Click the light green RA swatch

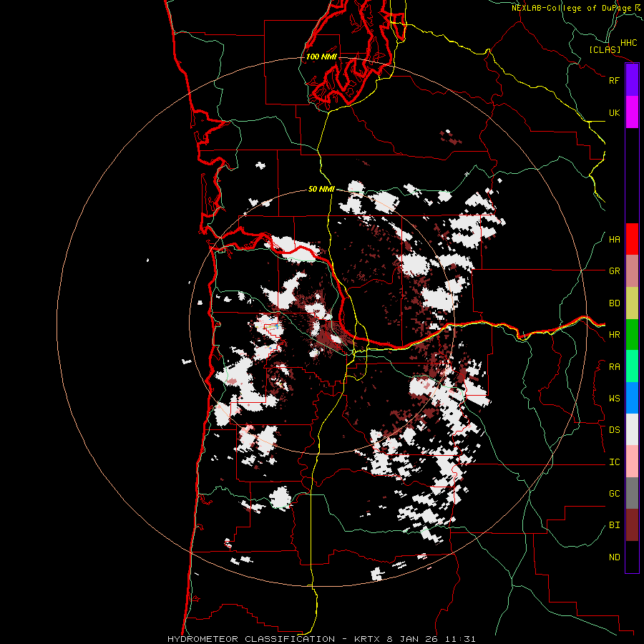(x=632, y=366)
